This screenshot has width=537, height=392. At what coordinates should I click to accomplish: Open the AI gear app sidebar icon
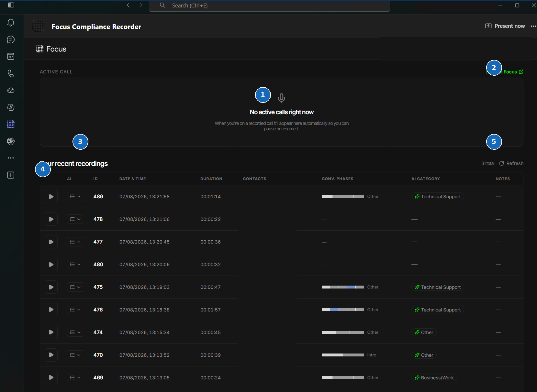point(11,141)
